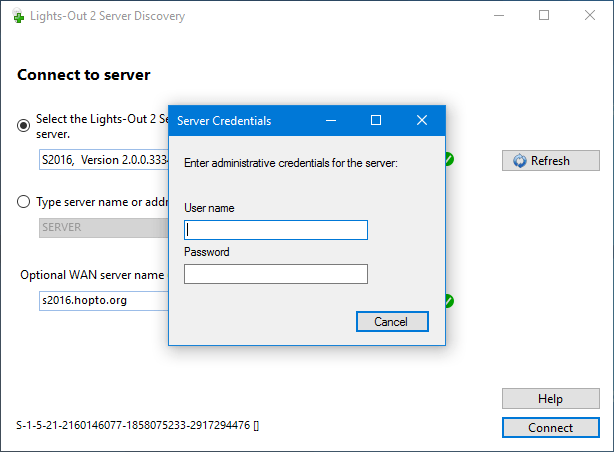Image resolution: width=614 pixels, height=452 pixels.
Task: Click into the Password field
Action: [x=276, y=274]
